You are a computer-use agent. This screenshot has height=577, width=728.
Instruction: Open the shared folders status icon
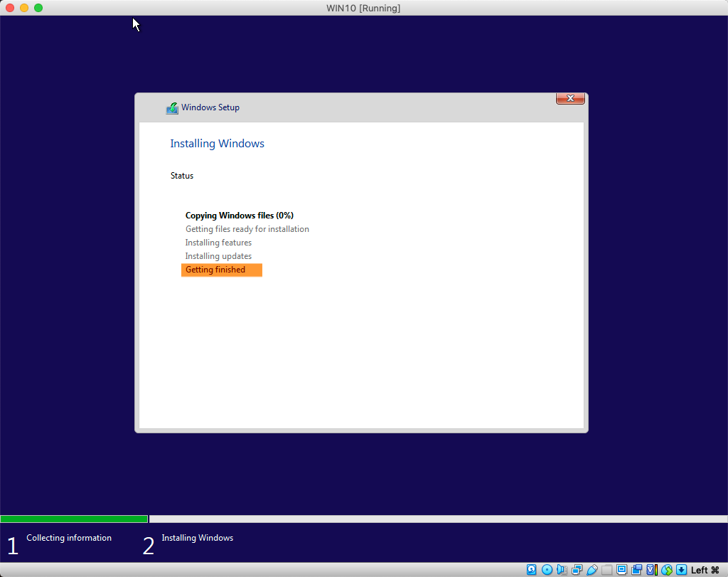607,570
